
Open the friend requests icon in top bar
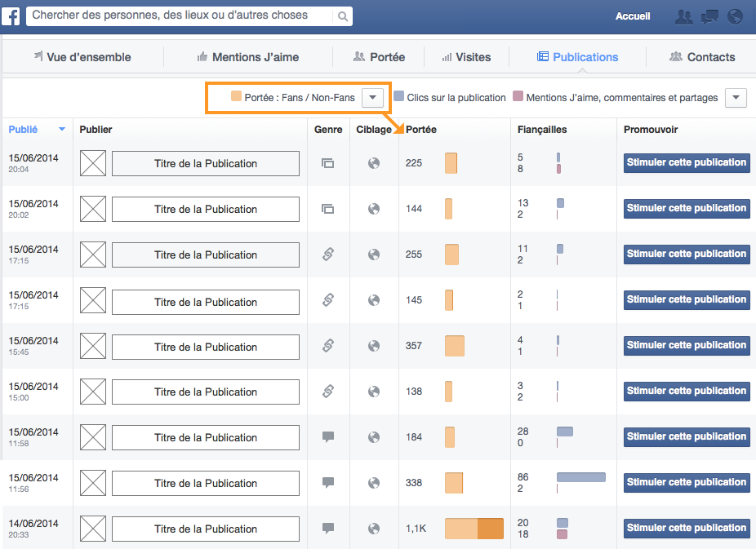[x=683, y=16]
